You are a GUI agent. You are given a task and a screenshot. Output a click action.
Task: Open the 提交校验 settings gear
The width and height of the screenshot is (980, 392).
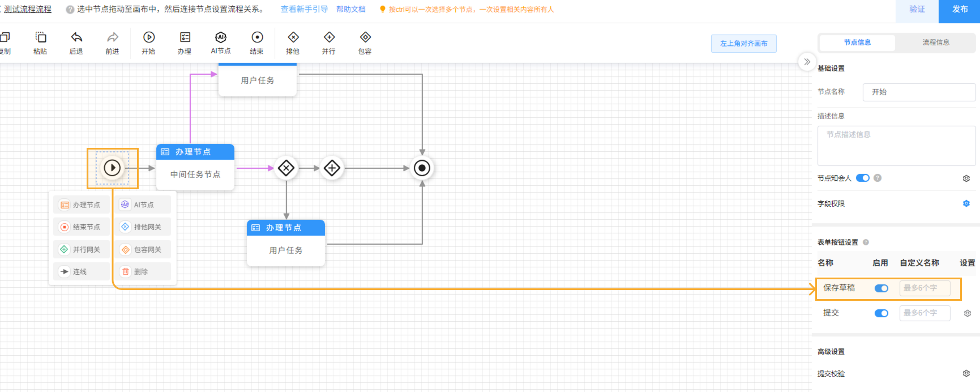click(x=966, y=373)
